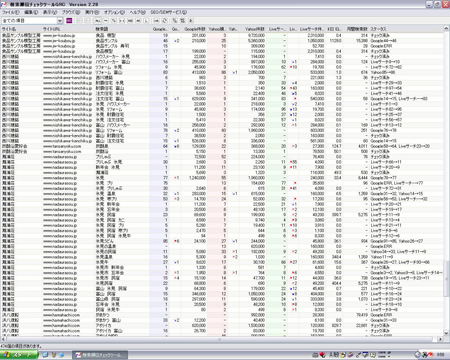Click the circular refresh arrows toolbar icon
This screenshot has width=450, height=360.
164,21
